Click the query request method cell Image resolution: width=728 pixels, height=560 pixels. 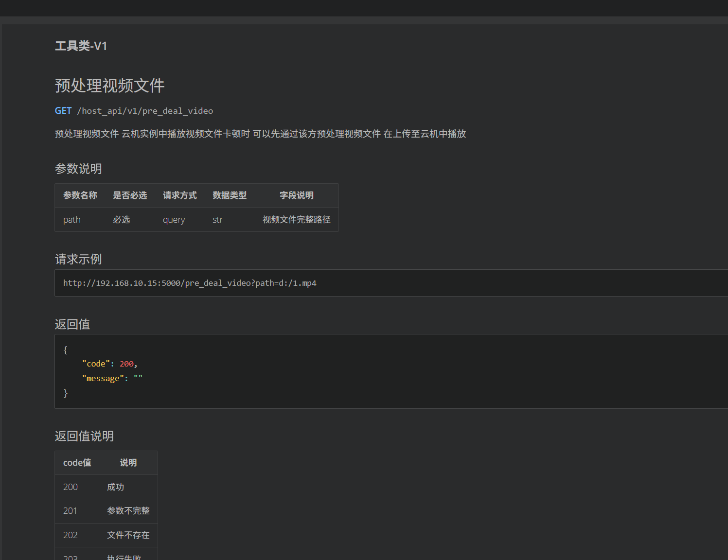174,219
